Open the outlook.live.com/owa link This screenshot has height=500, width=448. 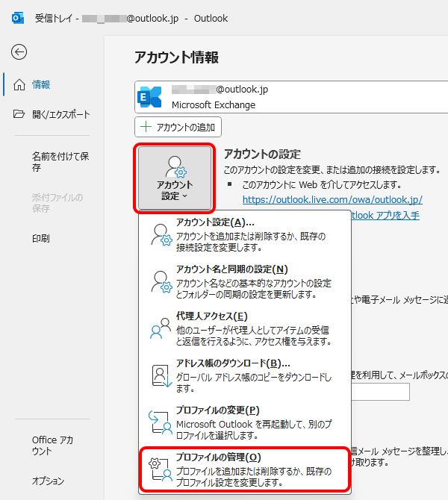coord(332,200)
